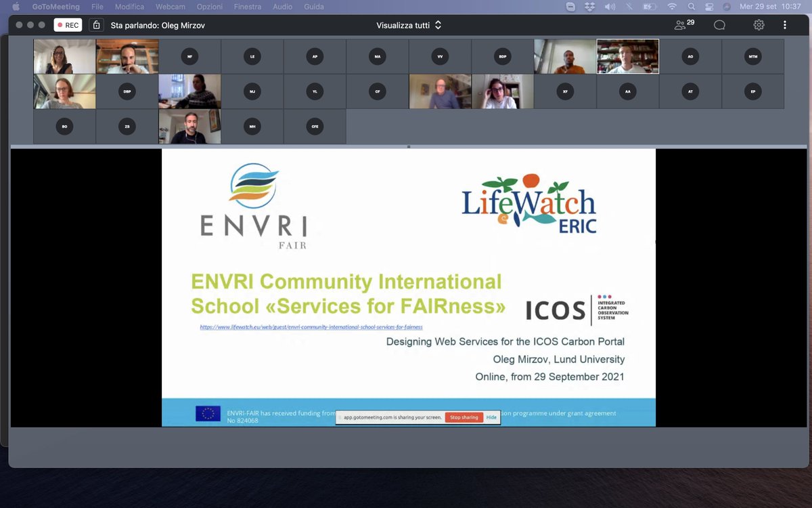Select participant tile YL
812x508 pixels.
tap(315, 91)
